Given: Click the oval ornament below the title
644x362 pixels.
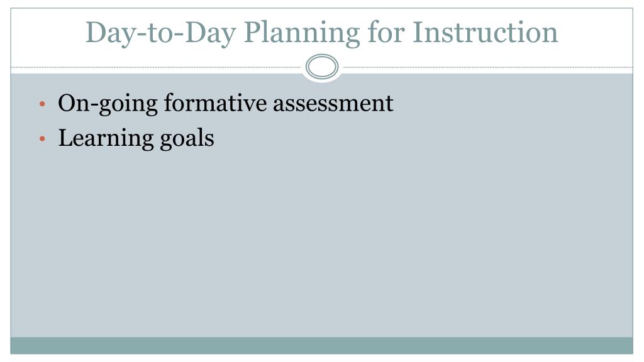Looking at the screenshot, I should (322, 67).
